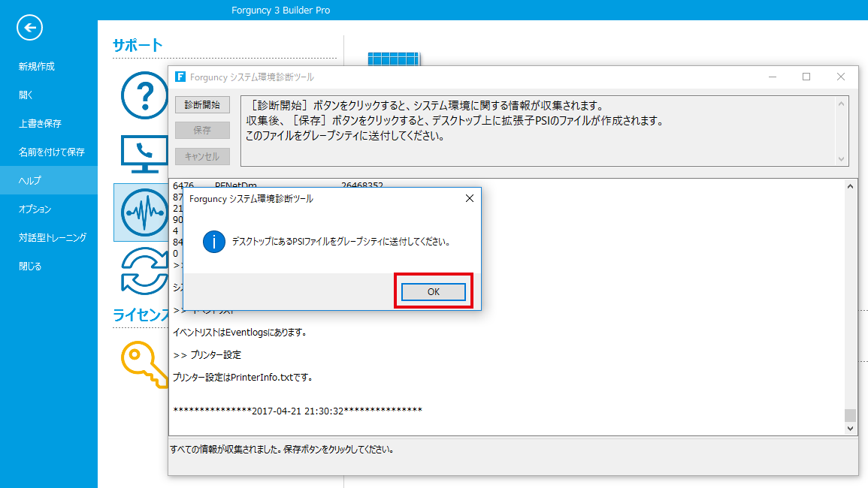Screen dimensions: 868x488
Task: Select 名前を付けて保存 menu entry
Action: (52, 152)
